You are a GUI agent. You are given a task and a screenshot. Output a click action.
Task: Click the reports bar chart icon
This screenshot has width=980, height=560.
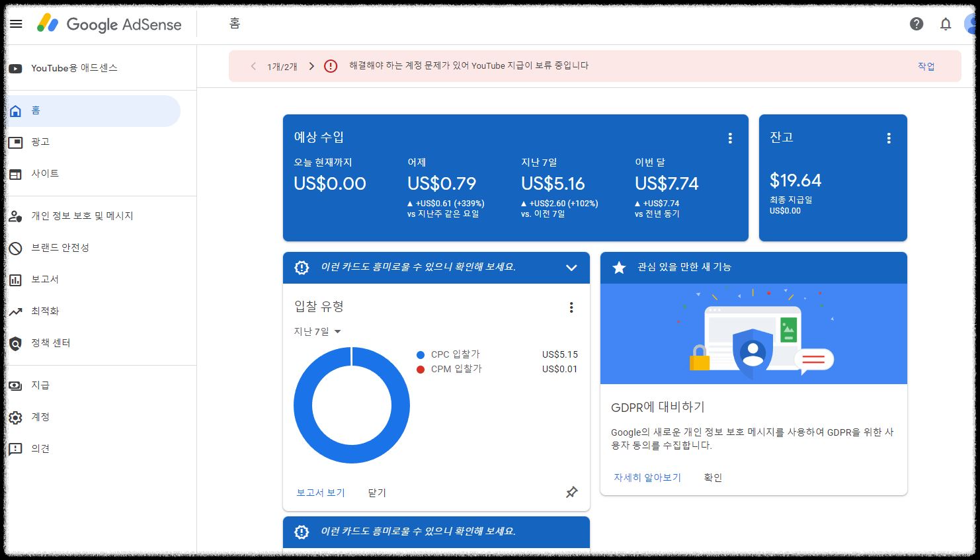pyautogui.click(x=15, y=280)
